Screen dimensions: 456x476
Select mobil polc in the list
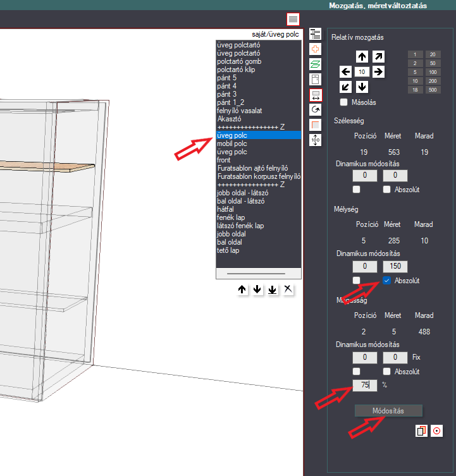(259, 143)
